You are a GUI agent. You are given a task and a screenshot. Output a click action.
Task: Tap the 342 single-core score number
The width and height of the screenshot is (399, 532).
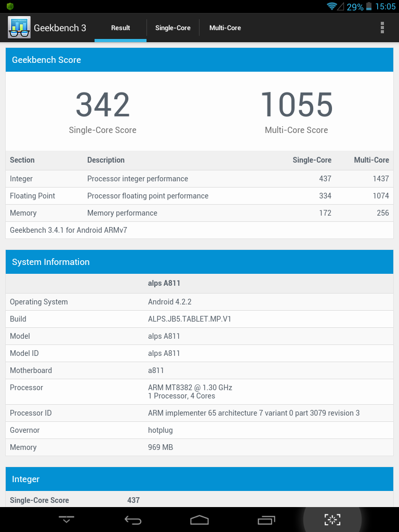102,104
